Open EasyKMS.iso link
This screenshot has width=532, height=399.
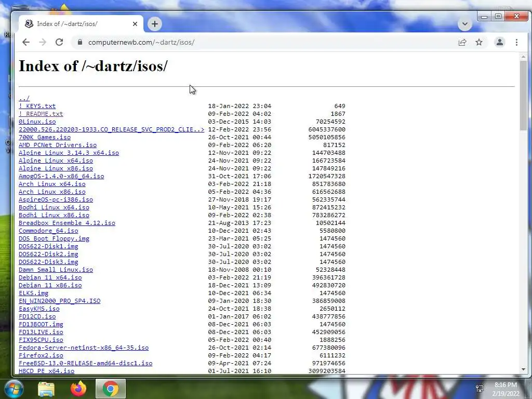39,309
